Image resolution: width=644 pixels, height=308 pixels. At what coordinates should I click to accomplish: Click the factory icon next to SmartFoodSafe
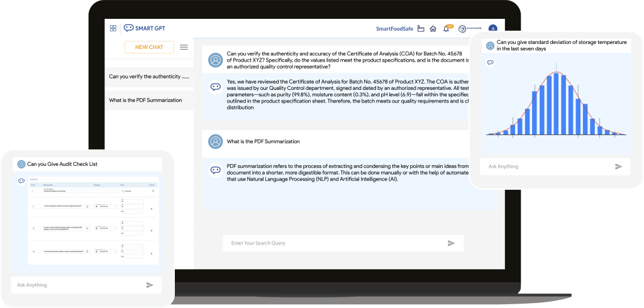[421, 28]
